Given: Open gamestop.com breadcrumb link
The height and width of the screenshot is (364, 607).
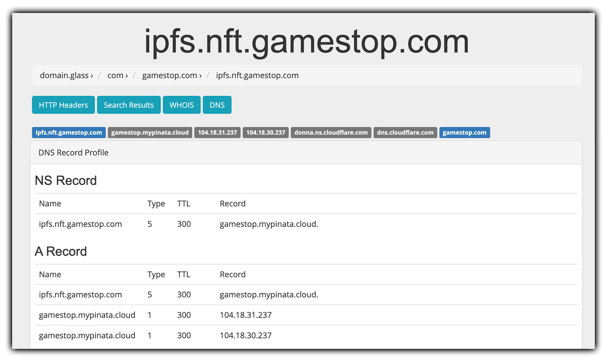Looking at the screenshot, I should [172, 75].
